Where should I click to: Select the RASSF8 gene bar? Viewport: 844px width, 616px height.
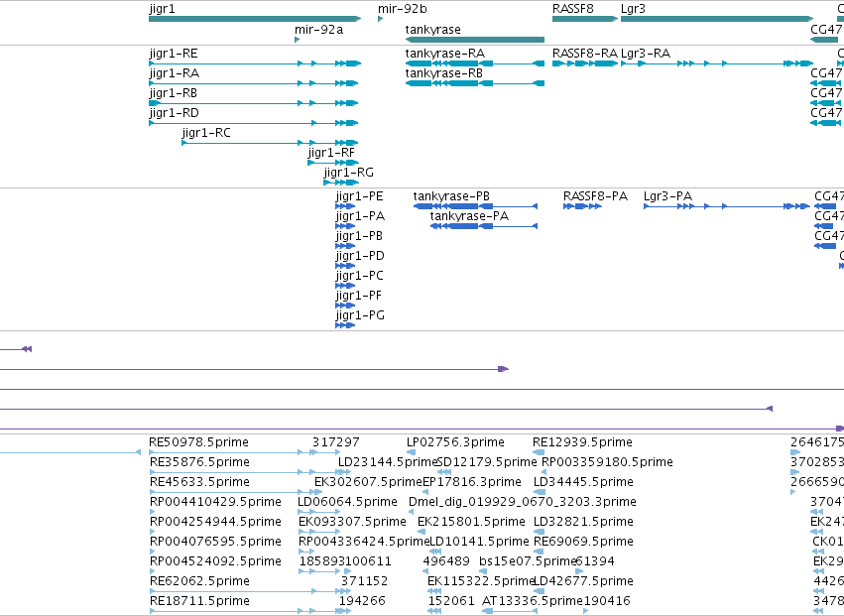coord(584,19)
